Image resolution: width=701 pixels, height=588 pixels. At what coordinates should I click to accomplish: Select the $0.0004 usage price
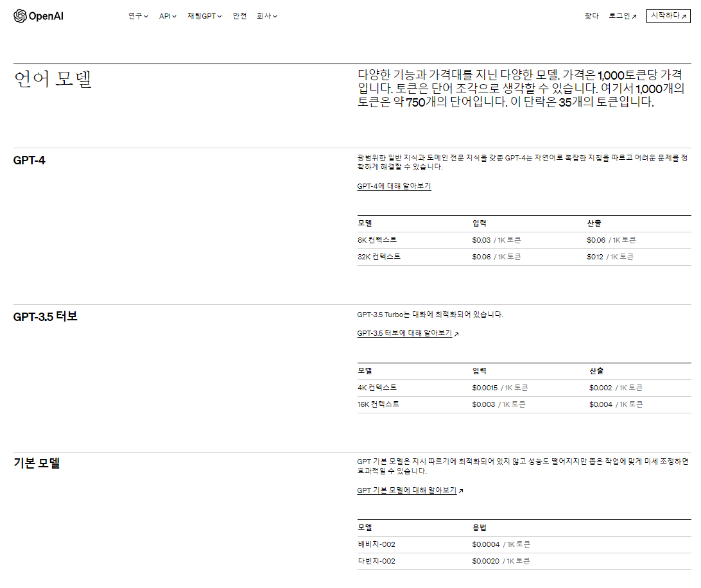tap(485, 544)
